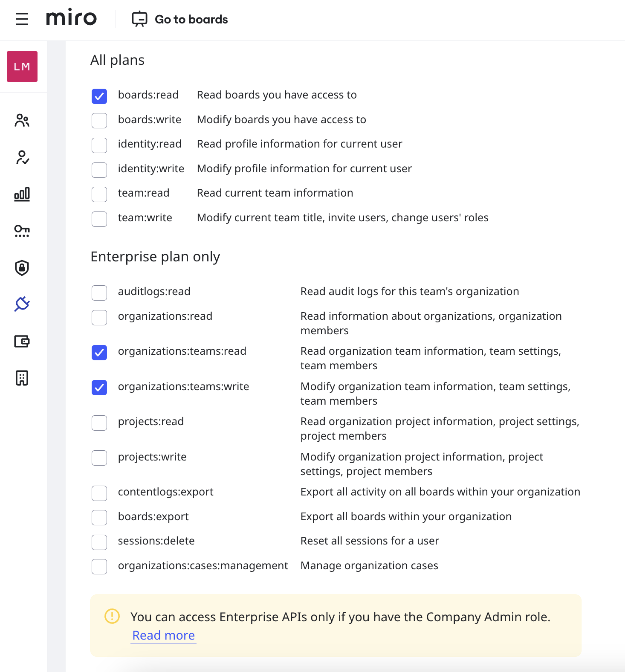Open the shield security sidebar icon

point(22,268)
